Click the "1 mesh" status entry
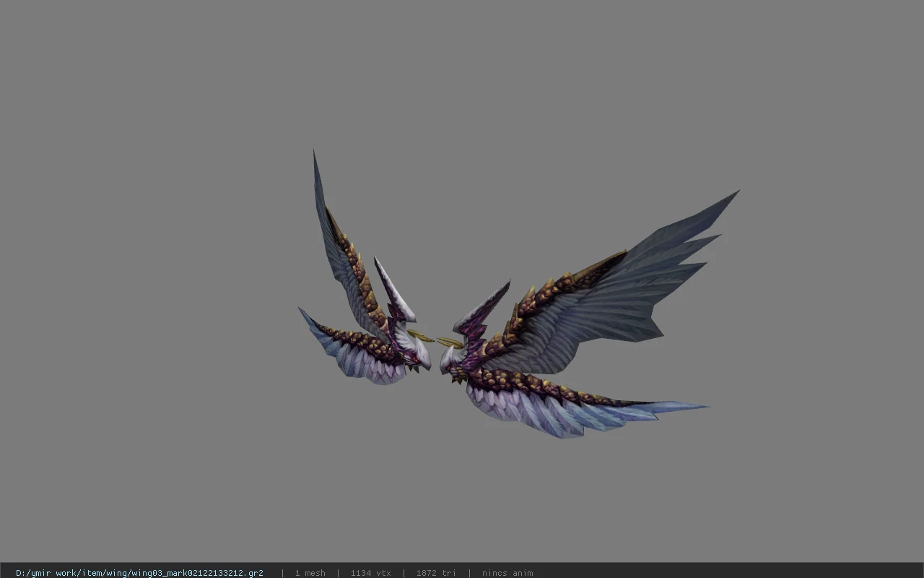Screen dimensions: 924x578 click(x=310, y=573)
